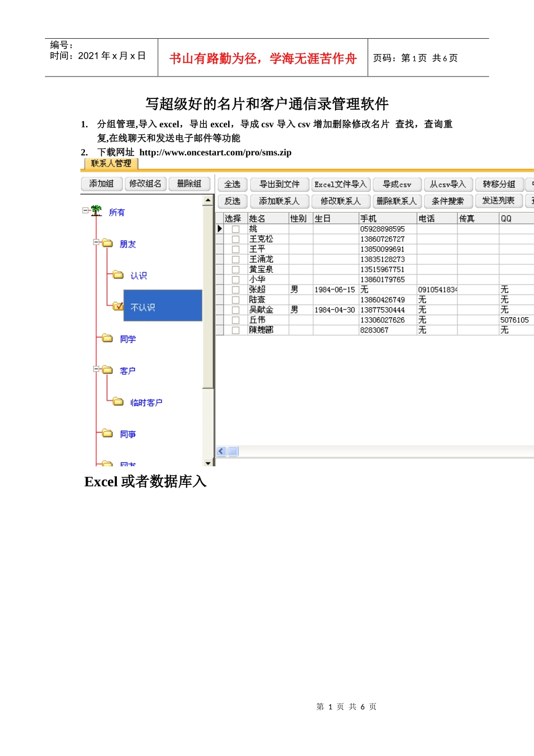Check the box for contact 陆熹
Screen dimensions: 534x756
point(236,300)
